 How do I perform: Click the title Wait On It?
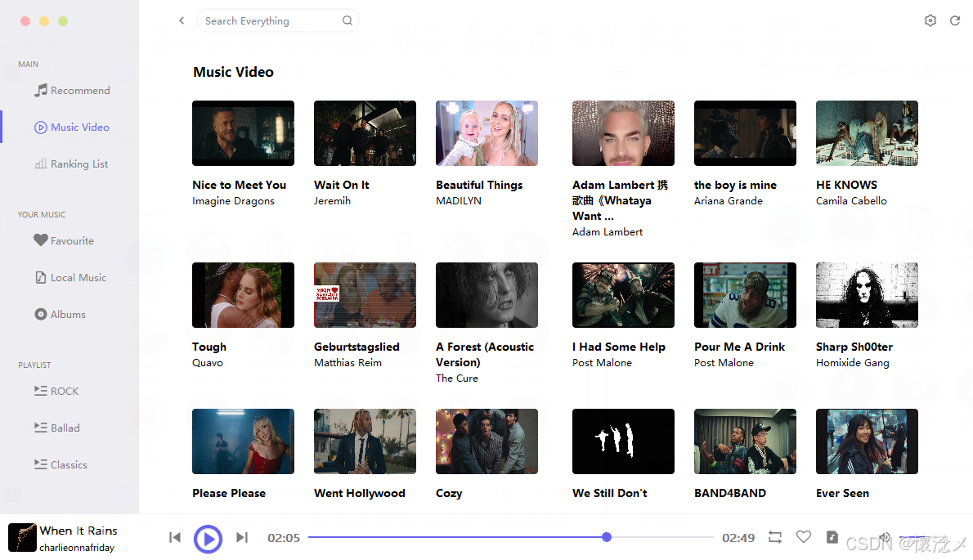pyautogui.click(x=341, y=185)
